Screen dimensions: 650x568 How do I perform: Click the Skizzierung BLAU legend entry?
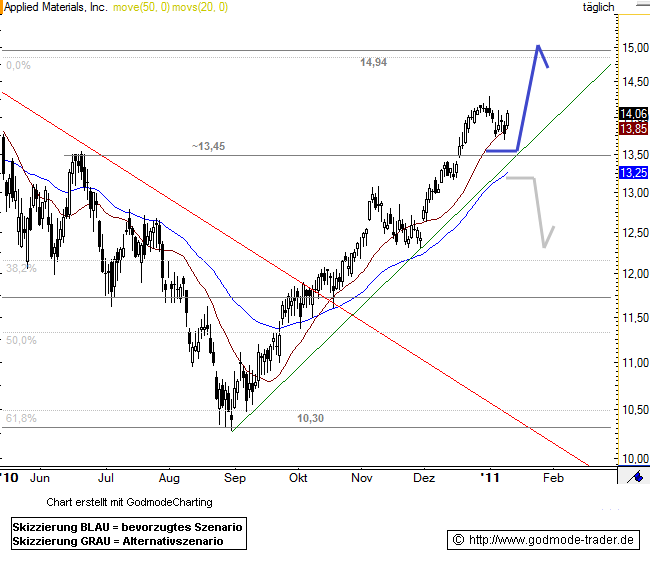[127, 526]
